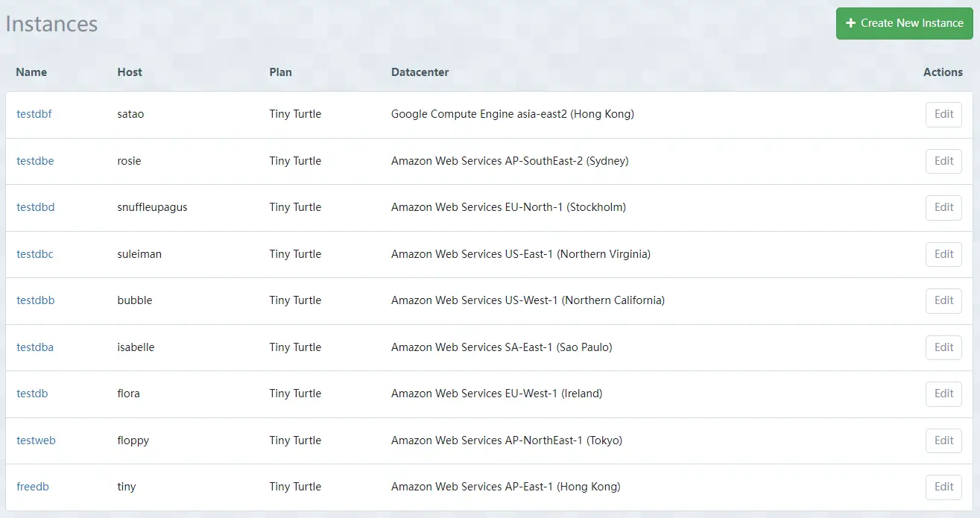The height and width of the screenshot is (518, 980).
Task: Open the freedb instance link
Action: pos(33,487)
